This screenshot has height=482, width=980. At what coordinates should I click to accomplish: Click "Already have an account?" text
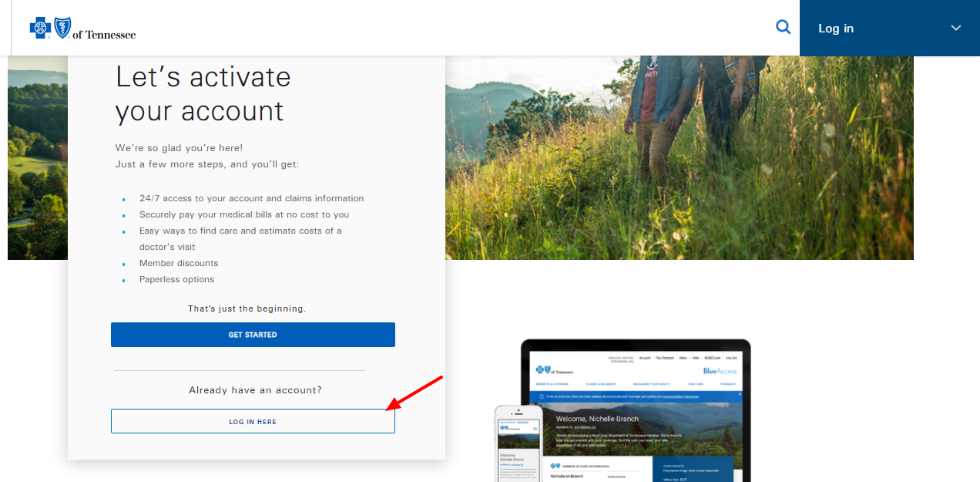click(255, 390)
